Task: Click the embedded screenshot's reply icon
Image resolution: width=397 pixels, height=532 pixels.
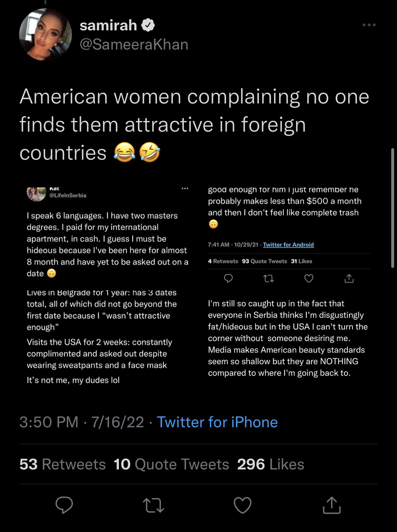Action: [x=228, y=278]
